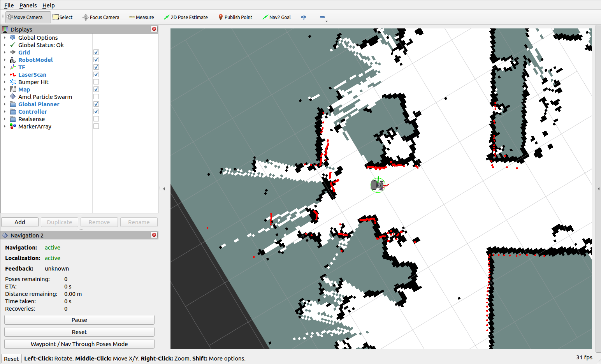Open the Panels menu
601x364 pixels.
coord(28,5)
